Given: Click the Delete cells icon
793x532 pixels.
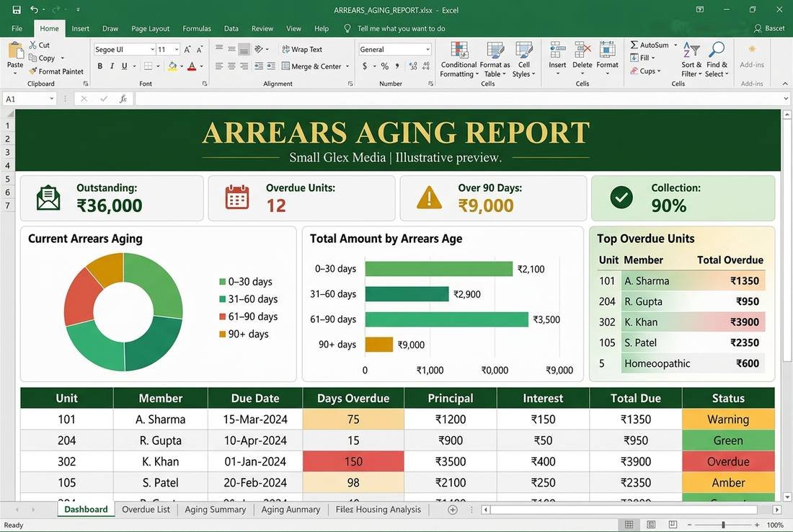Looking at the screenshot, I should pos(582,50).
